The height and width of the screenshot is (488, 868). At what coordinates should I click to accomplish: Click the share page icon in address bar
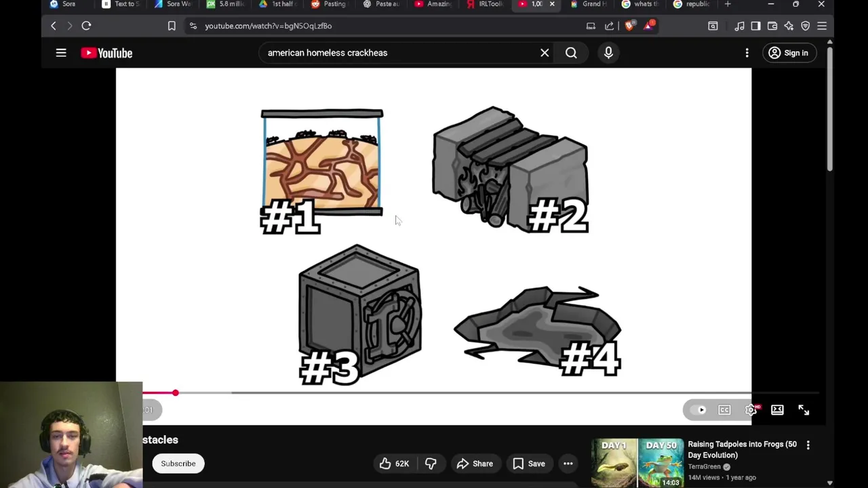pos(609,26)
